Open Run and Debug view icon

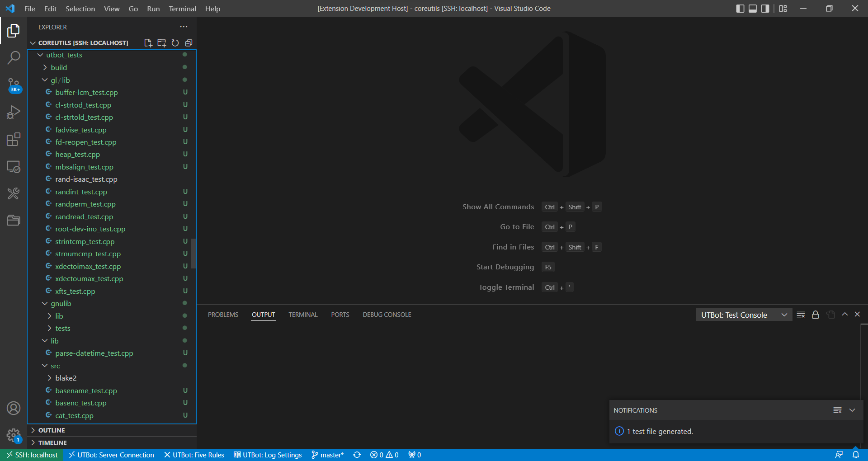[x=14, y=112]
